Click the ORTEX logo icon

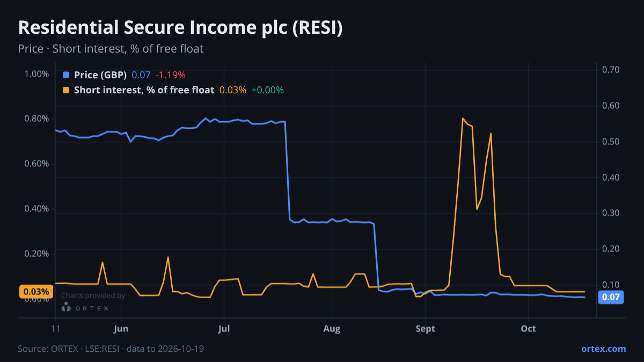(66, 307)
